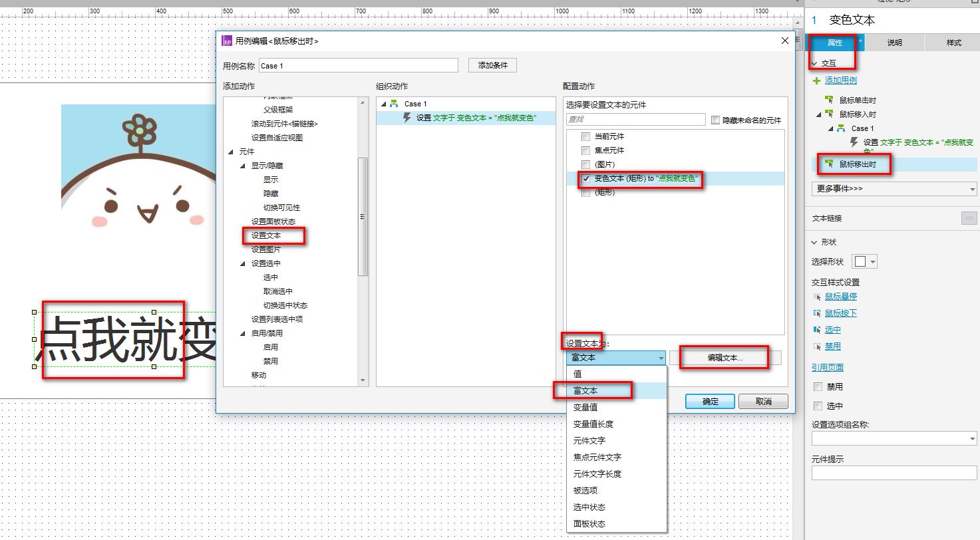Switch to the 样式 tab

(954, 43)
